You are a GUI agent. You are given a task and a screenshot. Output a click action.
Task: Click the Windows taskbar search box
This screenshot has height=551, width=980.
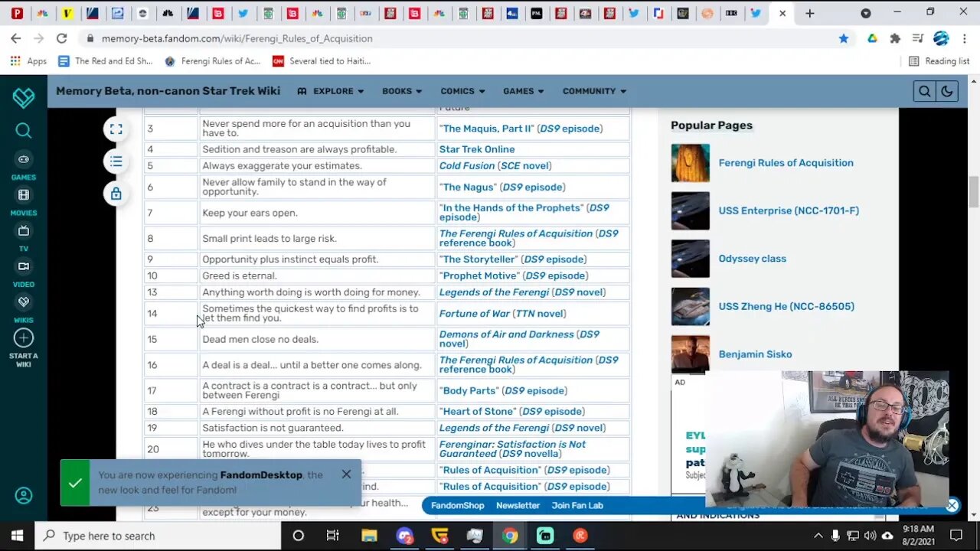pyautogui.click(x=157, y=536)
